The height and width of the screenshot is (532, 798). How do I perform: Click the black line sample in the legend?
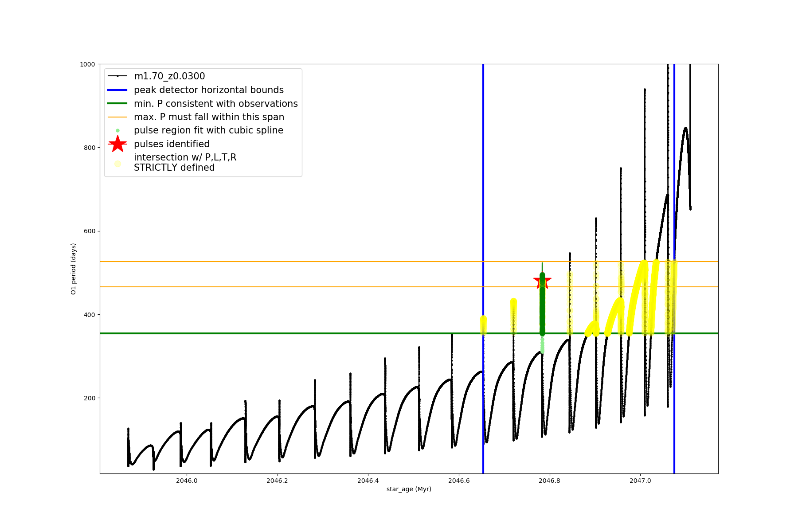tap(117, 76)
